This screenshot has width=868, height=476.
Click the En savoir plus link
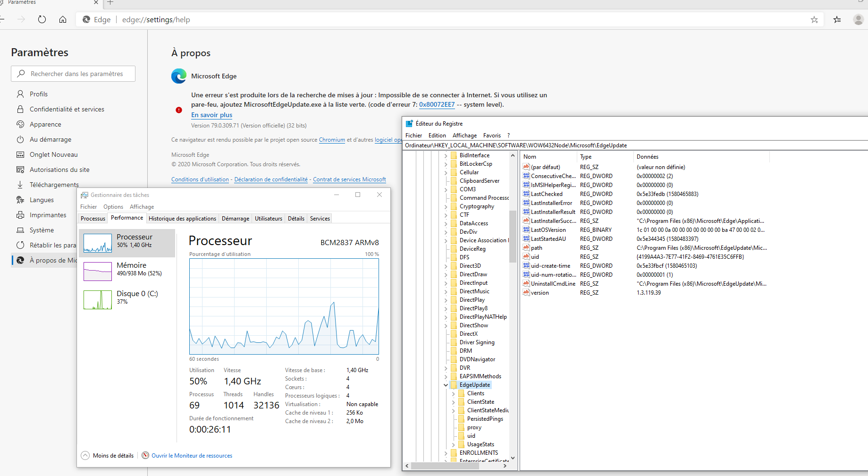(211, 115)
